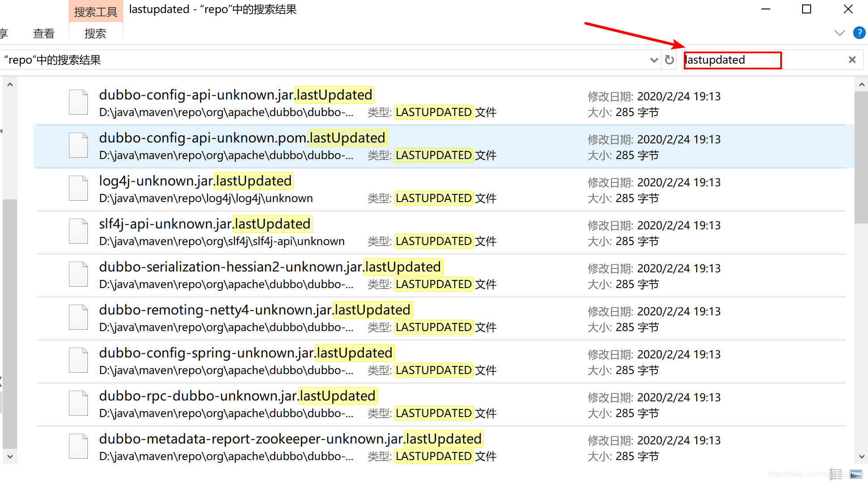Image resolution: width=868 pixels, height=482 pixels.
Task: Open the 搜索工具 contextual ribbon tab
Action: (95, 11)
